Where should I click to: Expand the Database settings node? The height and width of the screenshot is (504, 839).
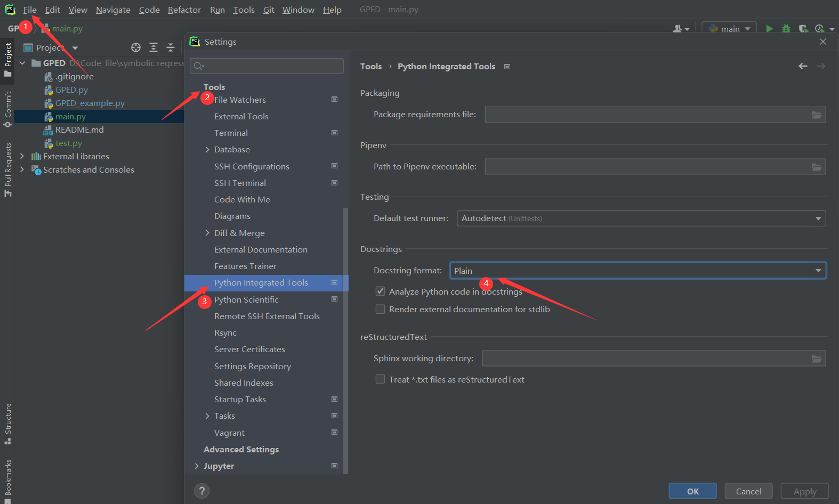pos(207,150)
